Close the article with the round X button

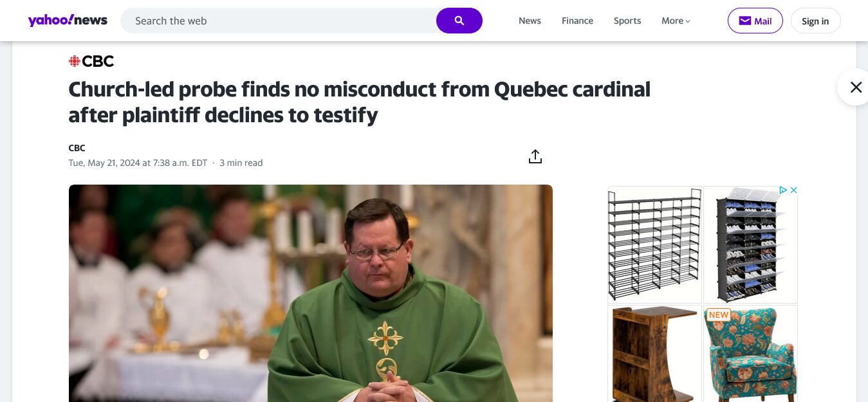coord(856,87)
